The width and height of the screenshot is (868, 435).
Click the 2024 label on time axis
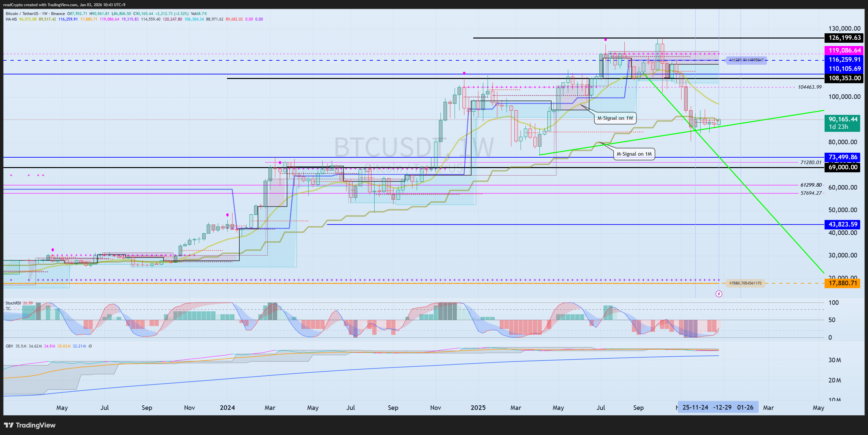tap(227, 408)
